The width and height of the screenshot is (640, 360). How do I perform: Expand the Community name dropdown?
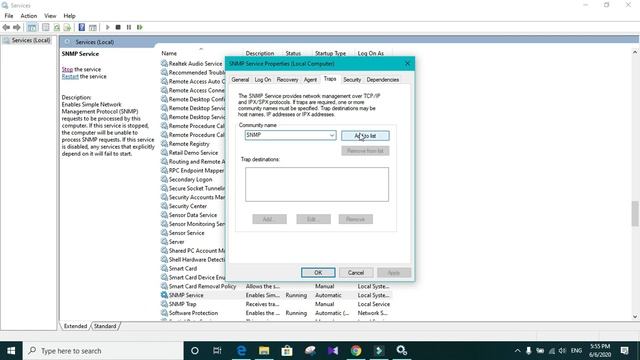coord(332,135)
